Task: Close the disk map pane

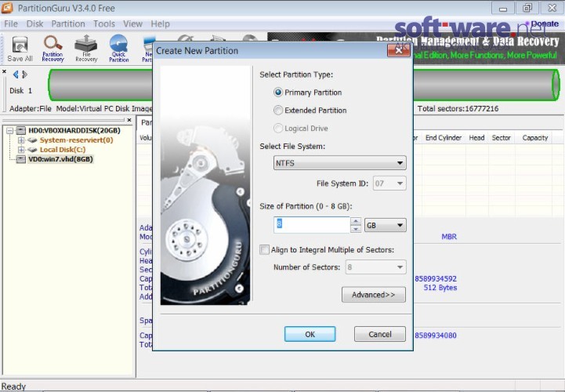Action: tap(5, 72)
